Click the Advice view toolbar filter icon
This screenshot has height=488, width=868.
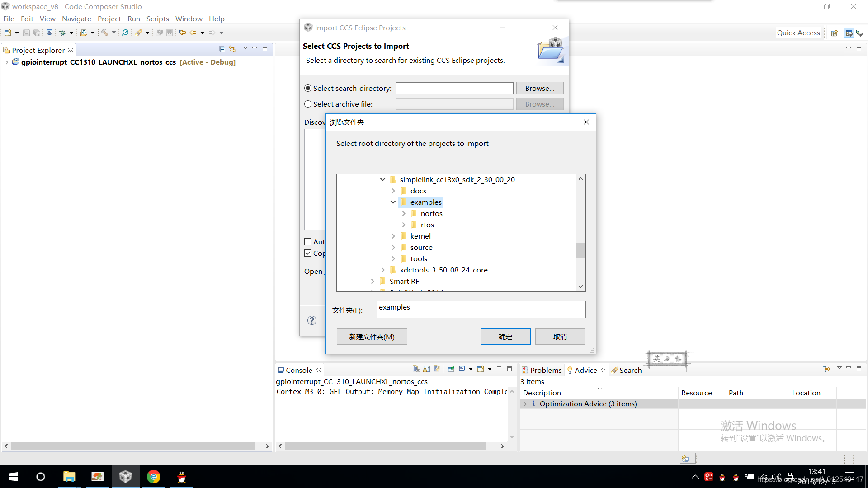coord(826,369)
